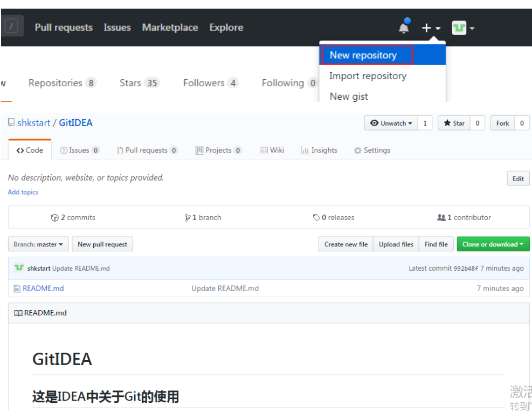The width and height of the screenshot is (532, 419).
Task: Click Upload files button
Action: (396, 244)
